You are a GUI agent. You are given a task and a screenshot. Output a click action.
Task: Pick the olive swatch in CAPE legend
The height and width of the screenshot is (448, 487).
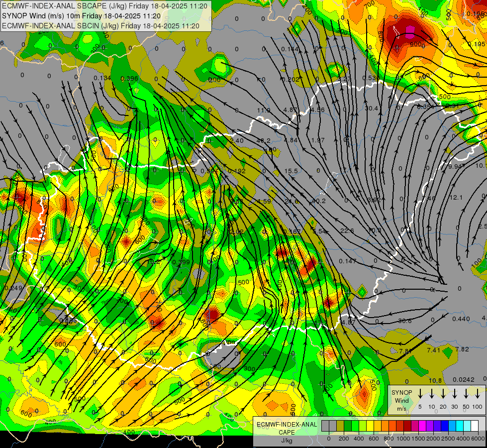pos(340,426)
